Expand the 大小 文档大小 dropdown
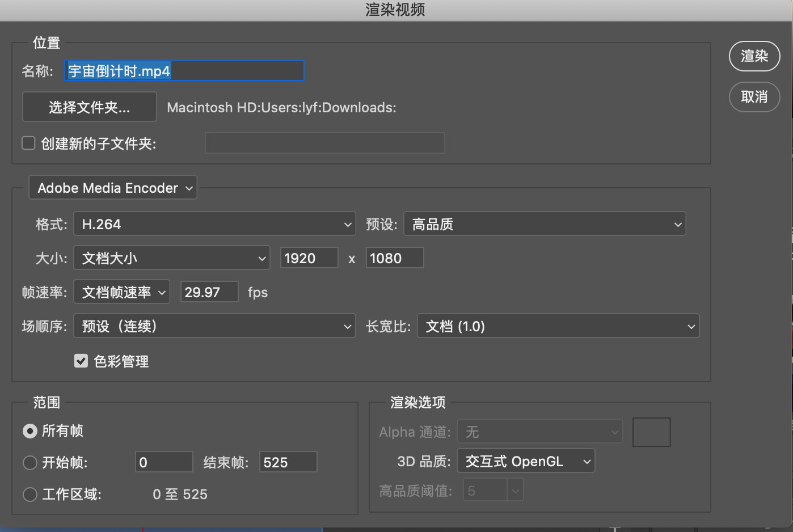The height and width of the screenshot is (532, 793). tap(172, 258)
